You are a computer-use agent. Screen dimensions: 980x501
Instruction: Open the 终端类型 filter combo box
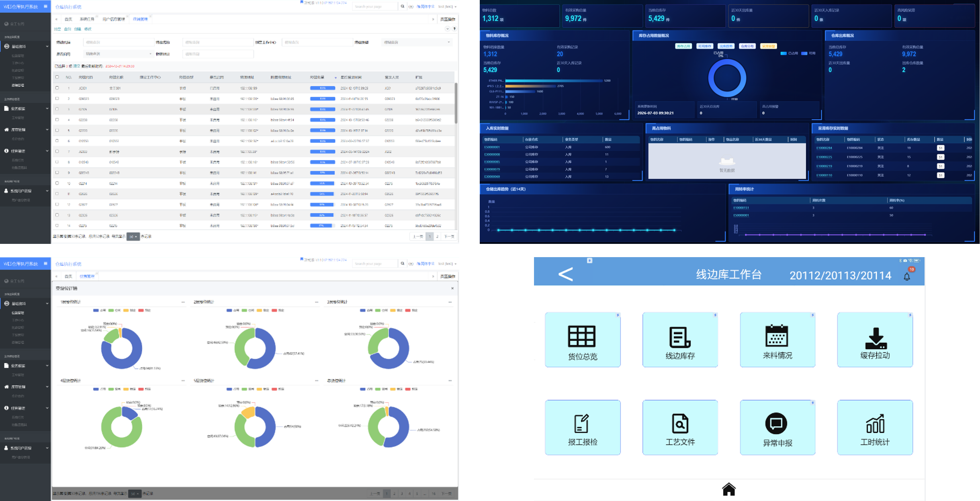[417, 42]
